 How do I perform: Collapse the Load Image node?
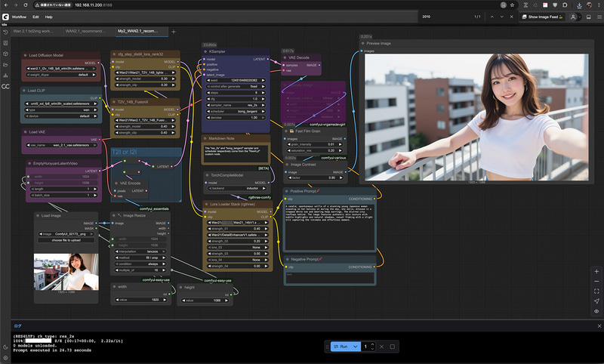(37, 216)
